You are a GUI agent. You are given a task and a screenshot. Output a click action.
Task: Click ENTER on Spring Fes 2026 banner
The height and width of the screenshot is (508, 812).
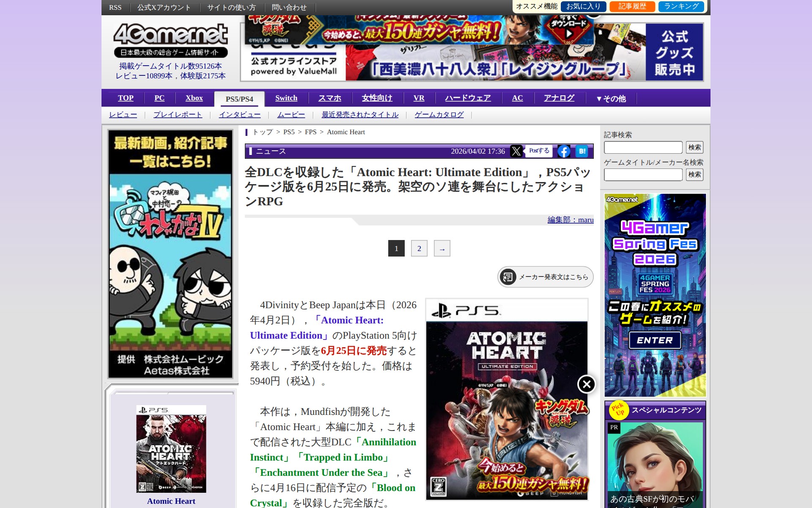[655, 340]
